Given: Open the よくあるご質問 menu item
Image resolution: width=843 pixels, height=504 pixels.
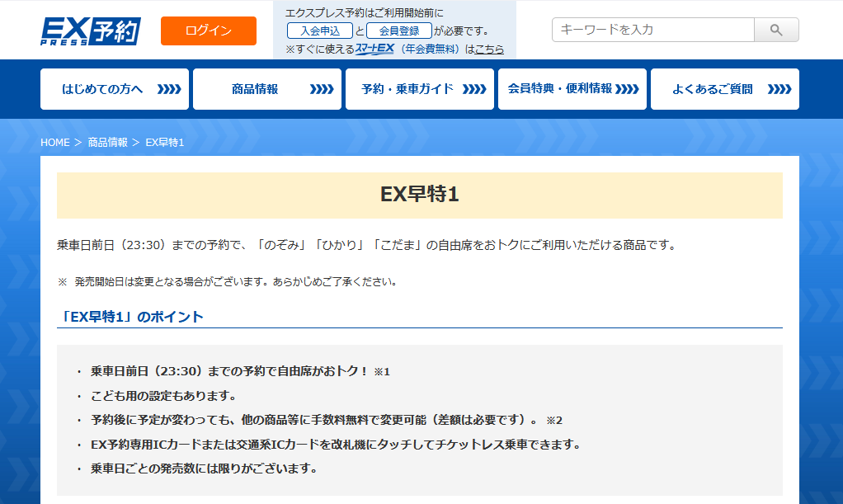Looking at the screenshot, I should pos(712,89).
